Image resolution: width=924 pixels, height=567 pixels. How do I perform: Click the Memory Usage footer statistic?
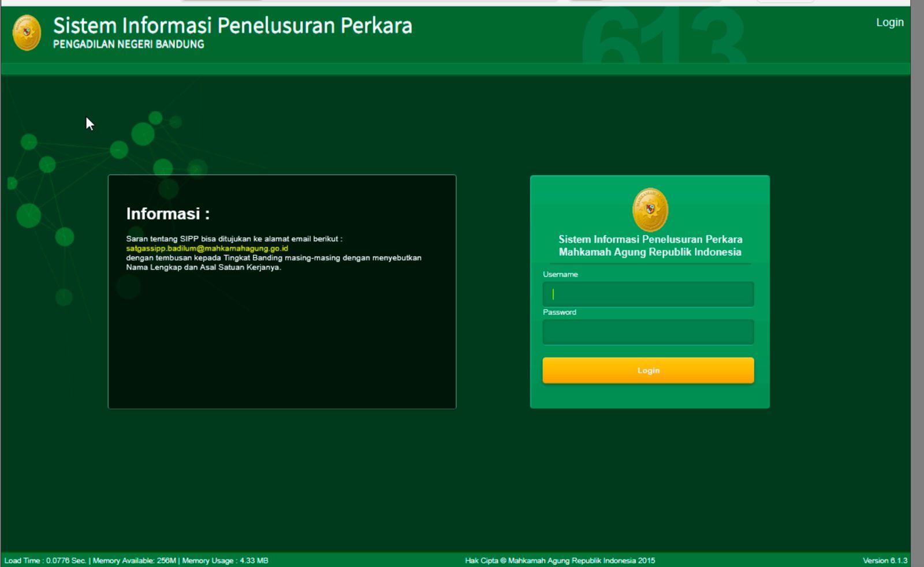pyautogui.click(x=225, y=561)
